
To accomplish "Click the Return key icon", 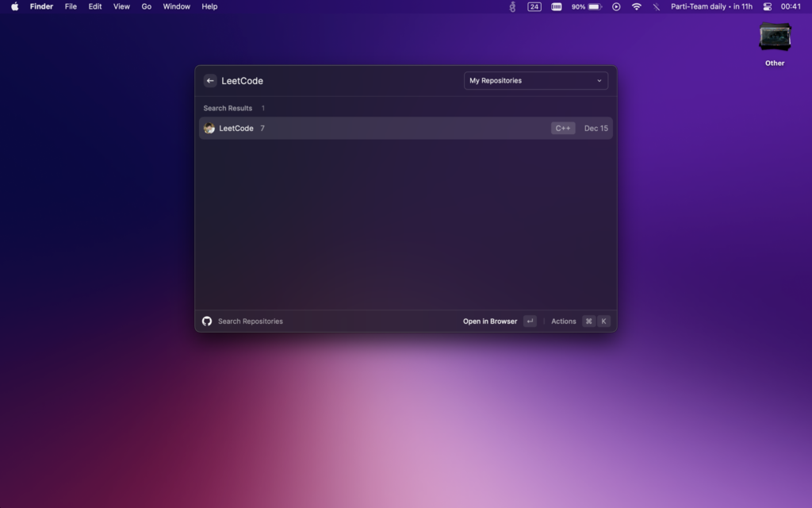I will pos(530,321).
